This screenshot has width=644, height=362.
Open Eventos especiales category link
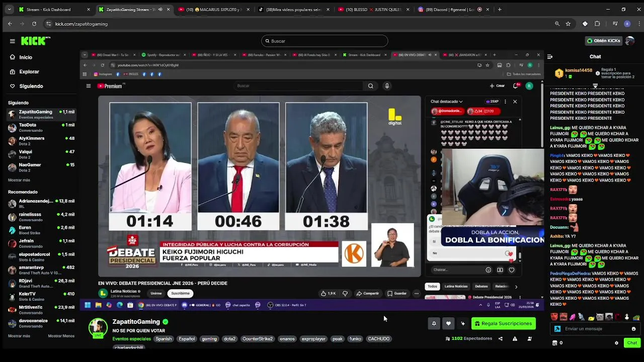(x=131, y=339)
